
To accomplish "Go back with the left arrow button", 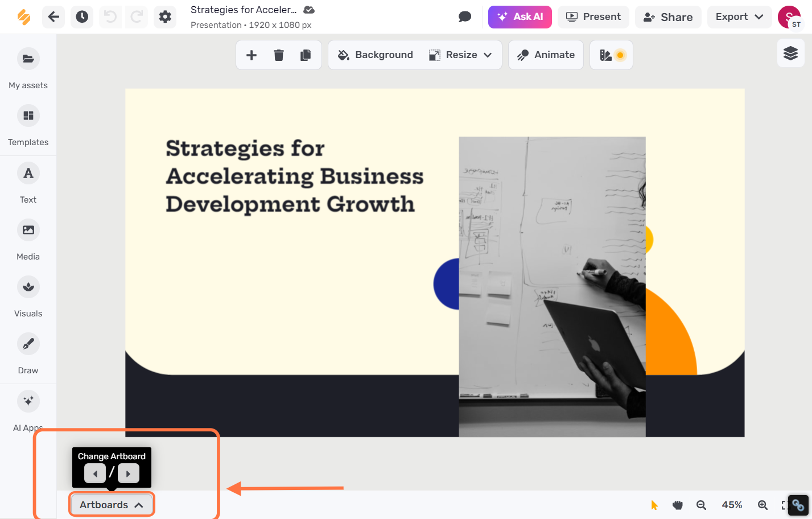I will tap(53, 17).
